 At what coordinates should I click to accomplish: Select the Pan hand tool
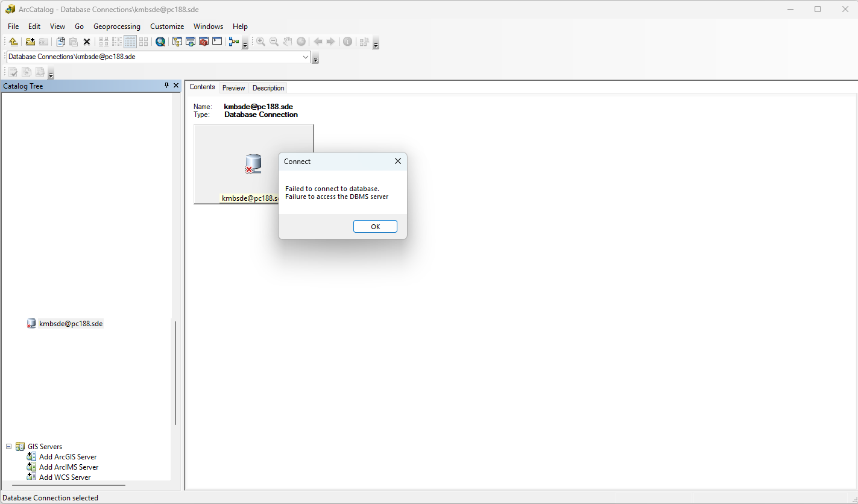288,42
